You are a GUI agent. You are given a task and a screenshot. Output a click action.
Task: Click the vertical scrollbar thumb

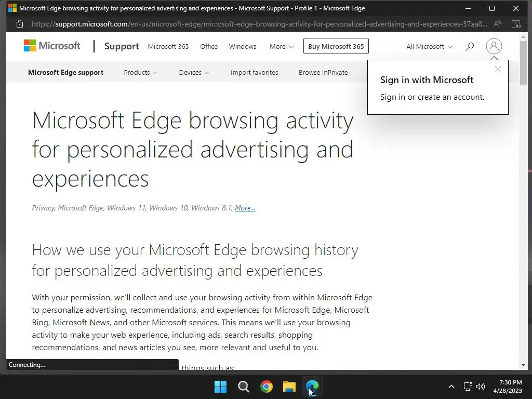[523, 63]
